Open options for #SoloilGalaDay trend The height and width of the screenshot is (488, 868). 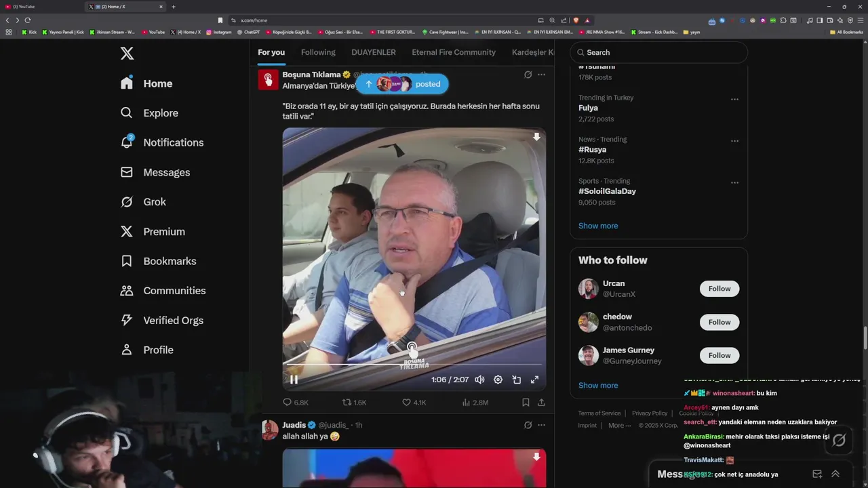coord(734,182)
